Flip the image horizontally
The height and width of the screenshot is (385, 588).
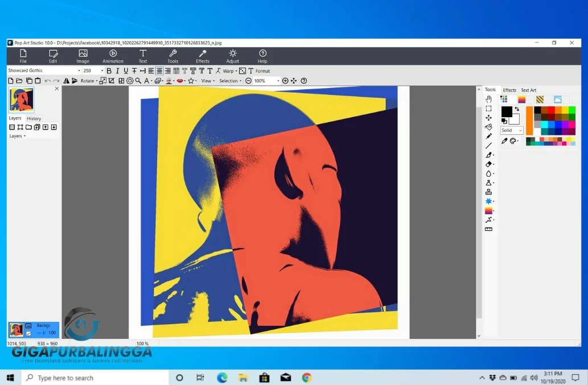coord(67,81)
